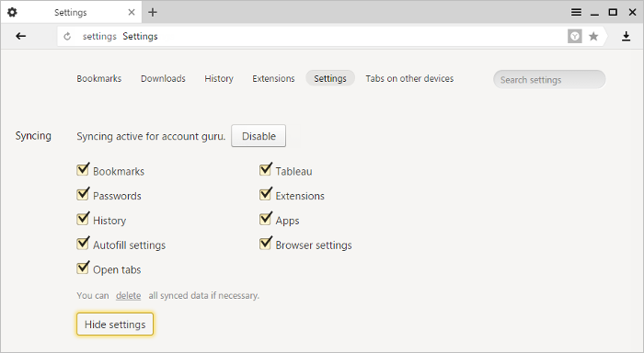Click the back arrow navigation icon

tap(21, 36)
